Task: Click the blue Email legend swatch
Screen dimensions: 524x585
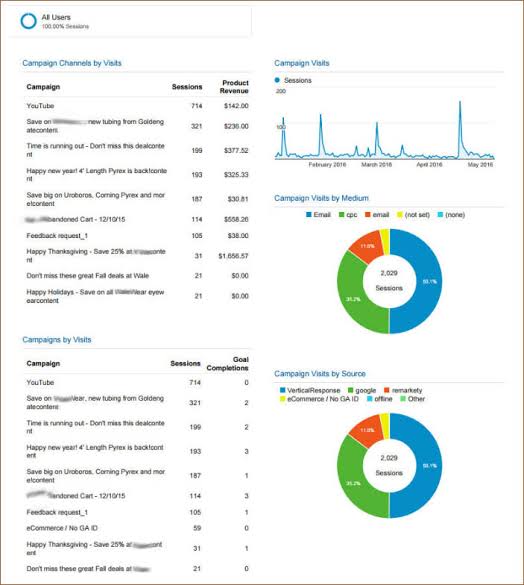Action: tap(309, 215)
